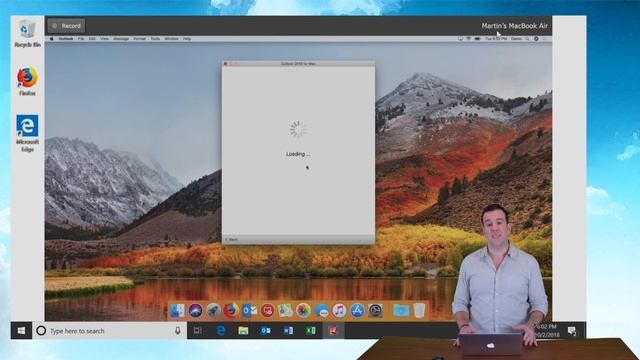Click the clock in the Mac menu bar
640x360 pixels.
point(496,39)
